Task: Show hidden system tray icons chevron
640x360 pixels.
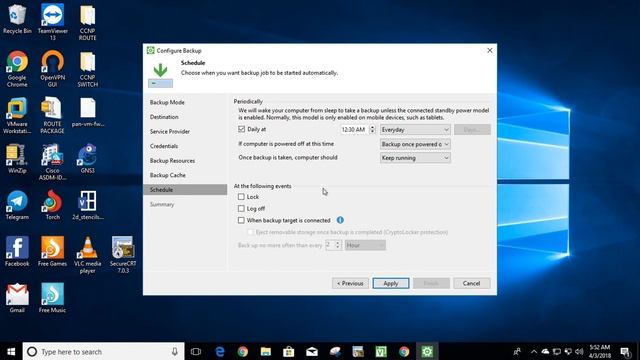Action: (534, 351)
